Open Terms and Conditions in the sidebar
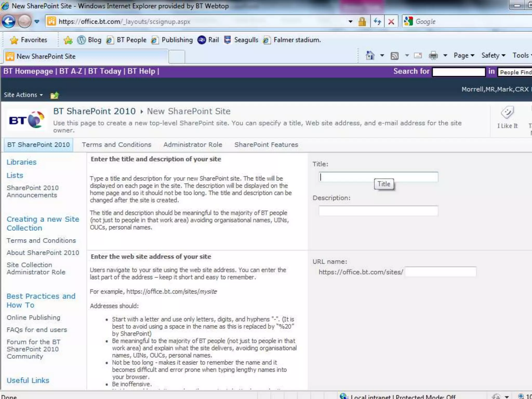This screenshot has width=532, height=399. pos(41,241)
